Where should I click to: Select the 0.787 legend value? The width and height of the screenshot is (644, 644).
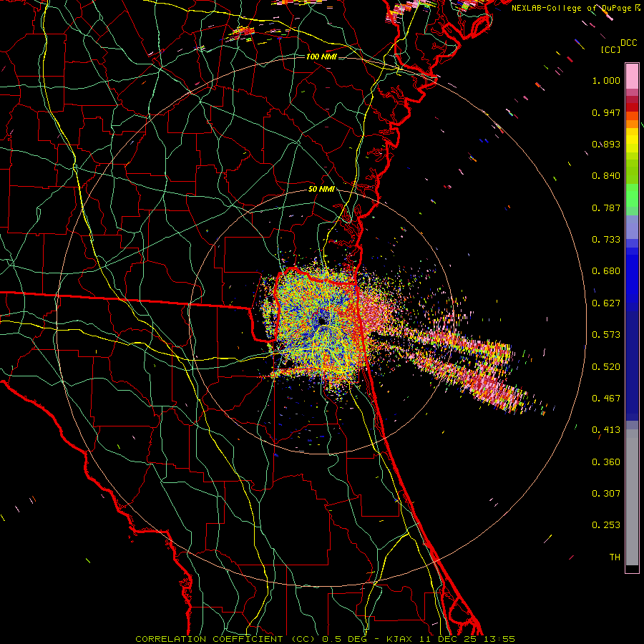606,208
